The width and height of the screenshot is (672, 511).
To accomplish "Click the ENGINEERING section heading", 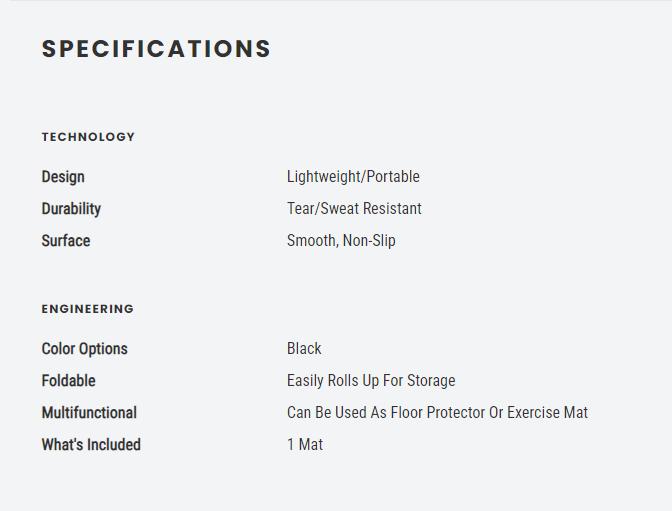I will point(88,309).
